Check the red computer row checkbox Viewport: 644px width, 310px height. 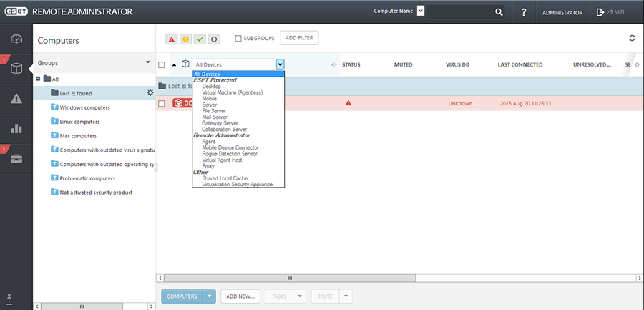click(162, 104)
